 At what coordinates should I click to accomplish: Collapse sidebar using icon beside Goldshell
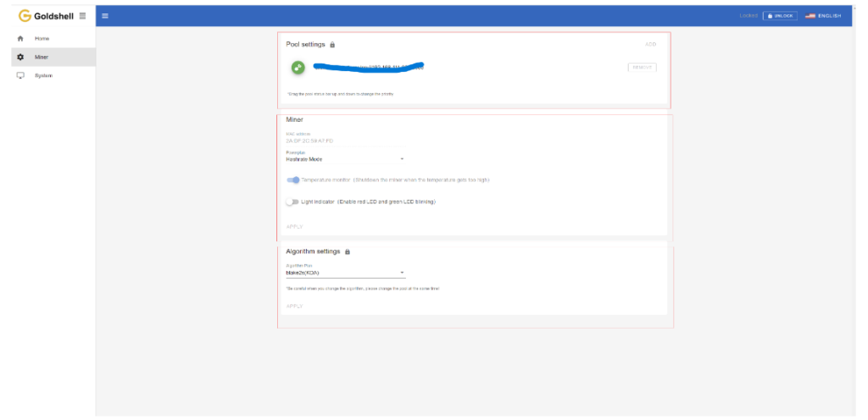pyautogui.click(x=82, y=16)
